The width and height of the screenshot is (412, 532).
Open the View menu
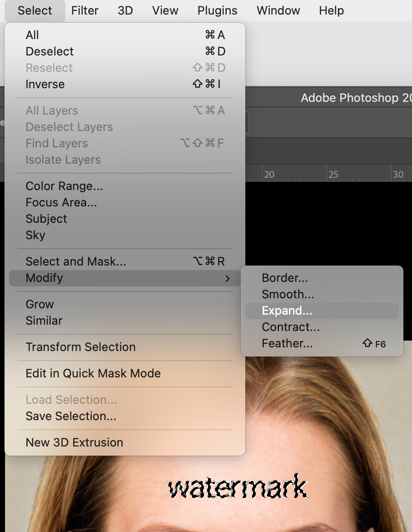(165, 10)
